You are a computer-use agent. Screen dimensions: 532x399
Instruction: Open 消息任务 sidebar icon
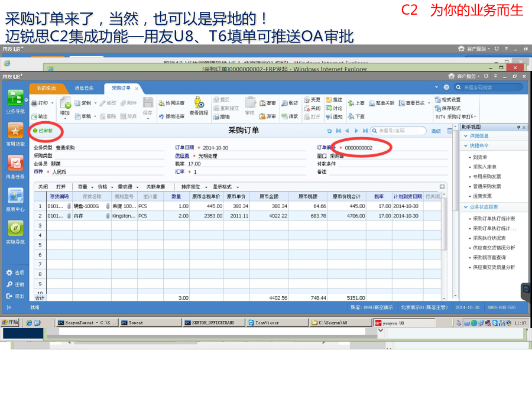(15, 167)
